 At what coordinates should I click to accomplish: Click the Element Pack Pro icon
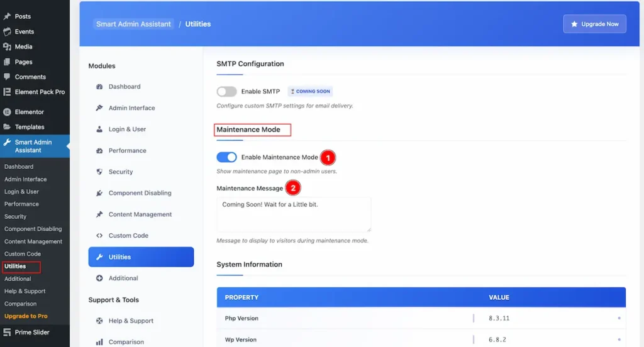7,92
